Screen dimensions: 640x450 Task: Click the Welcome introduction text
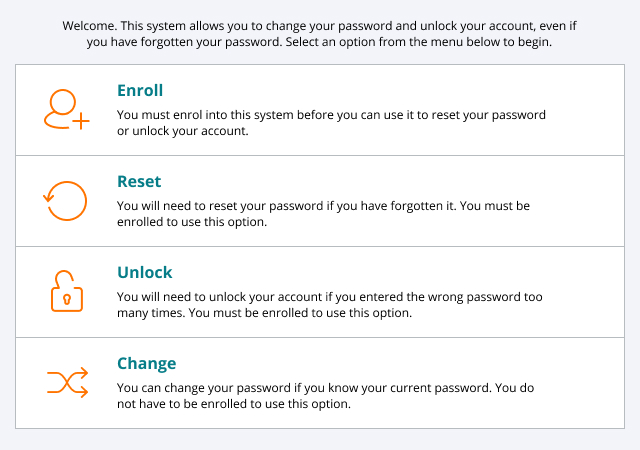(319, 34)
